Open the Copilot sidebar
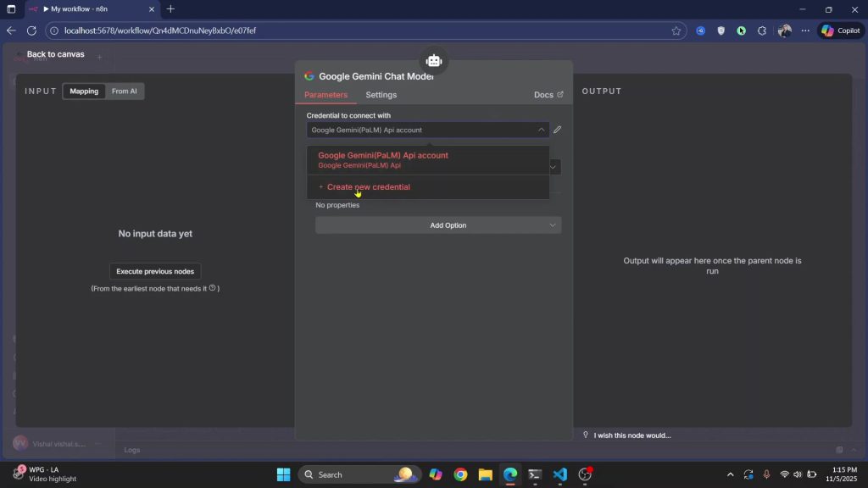The image size is (868, 488). tap(840, 30)
